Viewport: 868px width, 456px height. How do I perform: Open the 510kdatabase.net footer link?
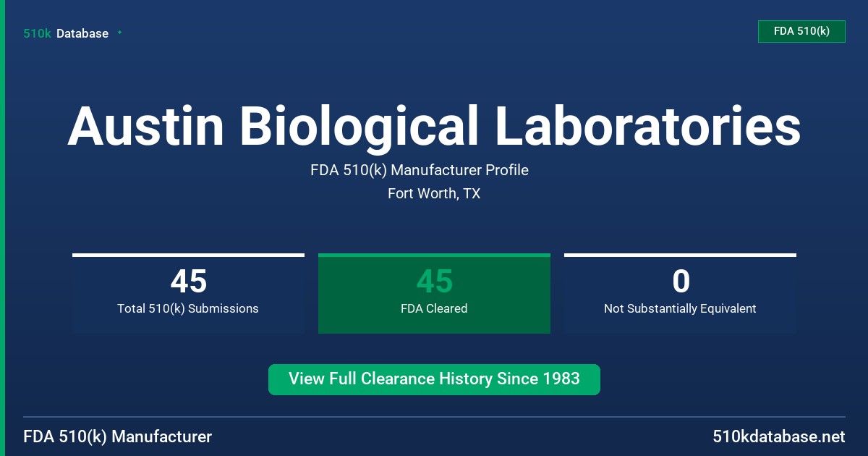(778, 436)
